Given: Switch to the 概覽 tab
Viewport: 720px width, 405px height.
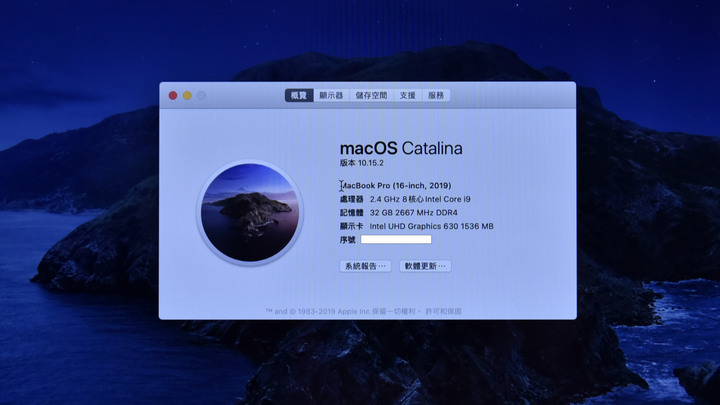Looking at the screenshot, I should (299, 96).
